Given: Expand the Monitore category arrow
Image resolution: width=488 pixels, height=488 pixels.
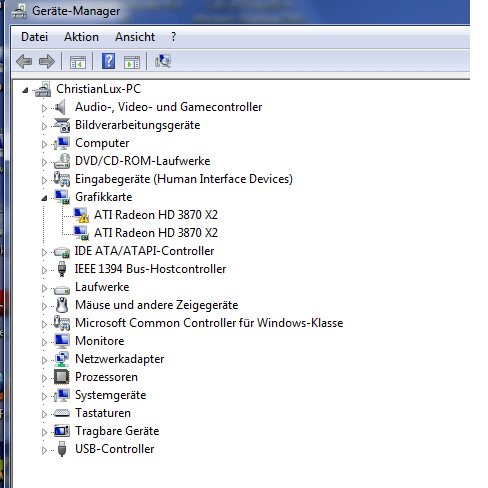Looking at the screenshot, I should (44, 342).
